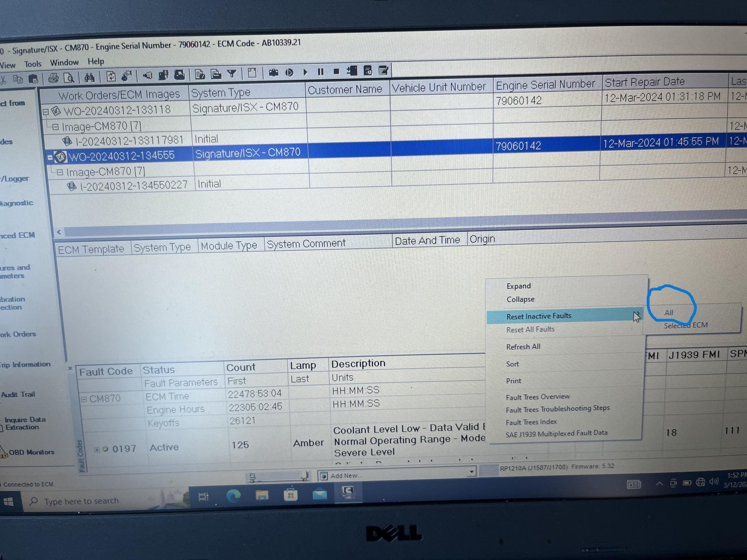Click the Pause button in toolbar
Viewport: 747px width, 560px height.
[x=321, y=72]
